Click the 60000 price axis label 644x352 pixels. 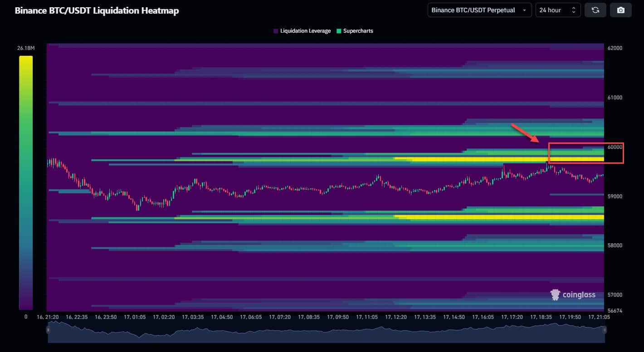pos(615,147)
